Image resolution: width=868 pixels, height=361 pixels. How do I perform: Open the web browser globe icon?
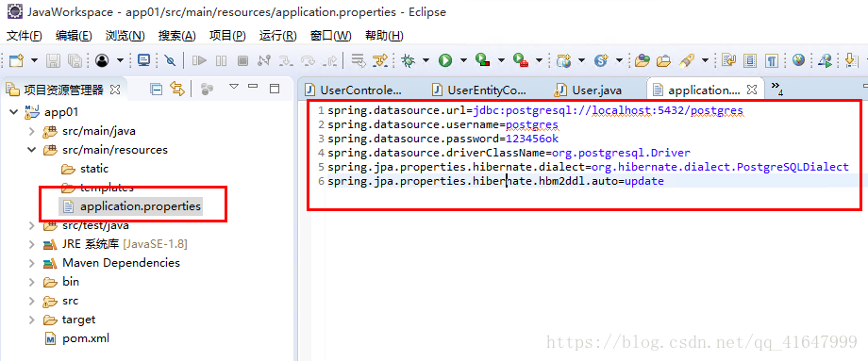point(797,60)
